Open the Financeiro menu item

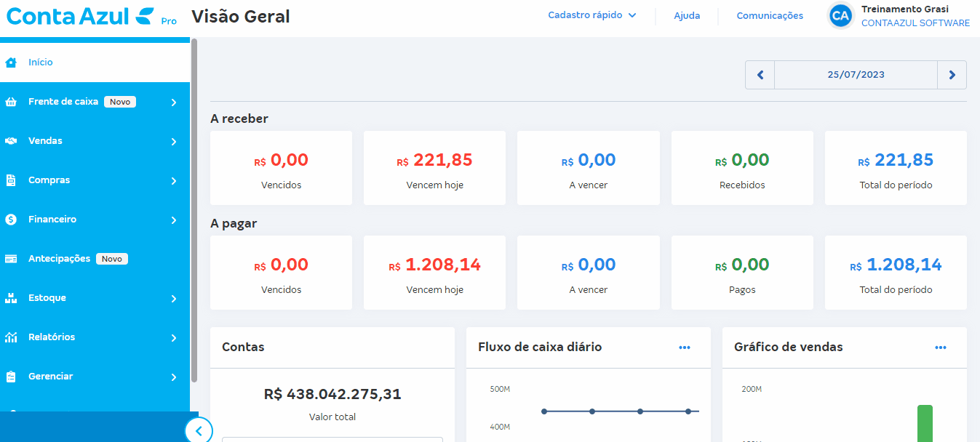95,220
